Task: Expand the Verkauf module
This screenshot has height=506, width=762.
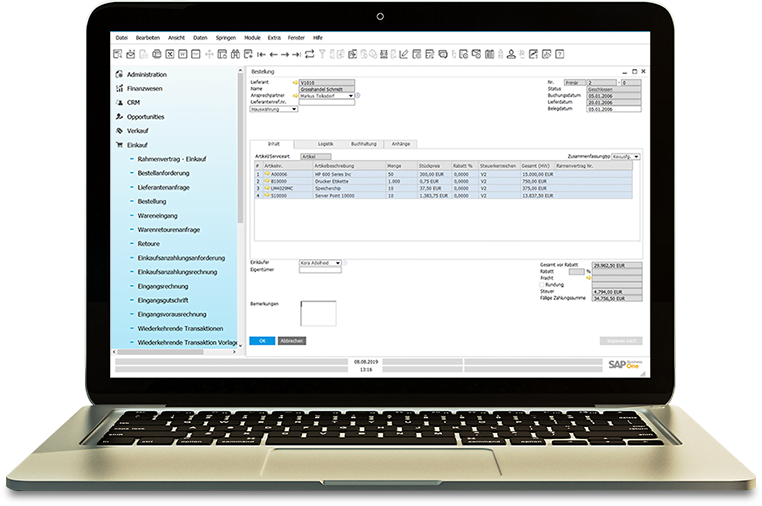Action: point(138,131)
